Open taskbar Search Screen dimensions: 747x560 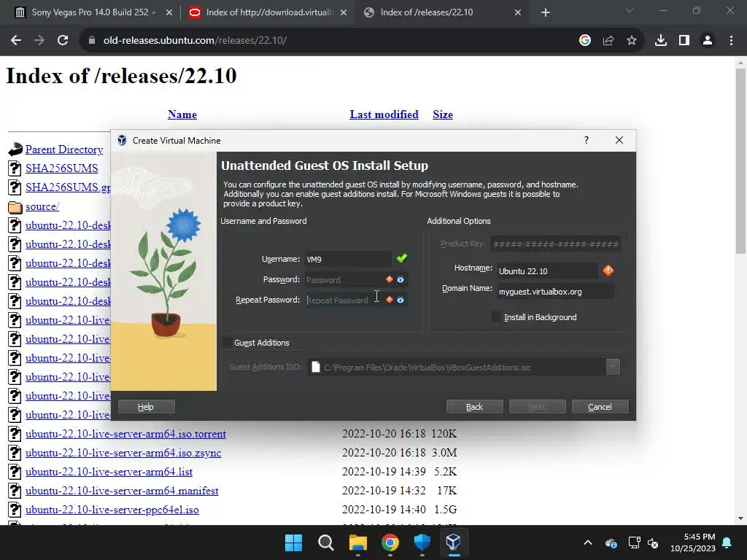[x=326, y=542]
